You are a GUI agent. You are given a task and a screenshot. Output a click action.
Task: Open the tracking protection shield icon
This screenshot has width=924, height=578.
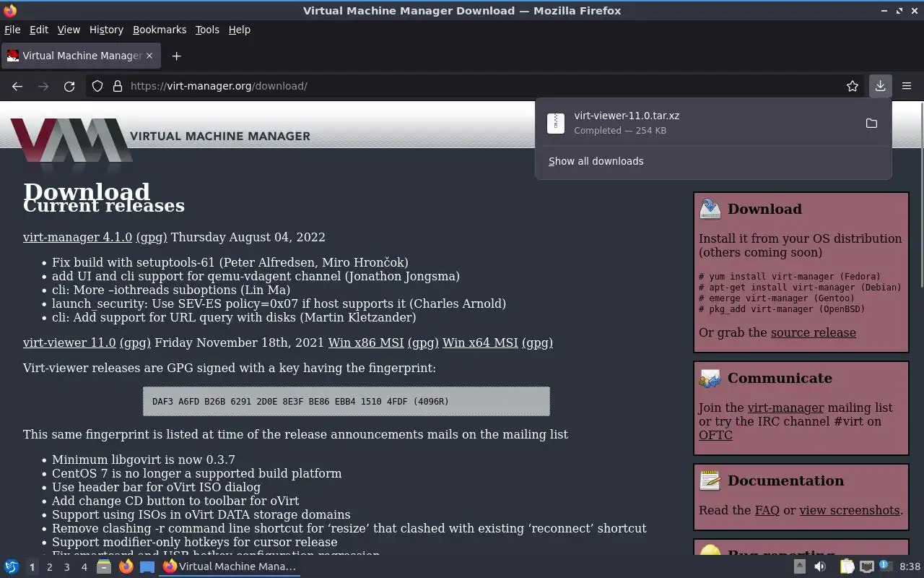click(x=97, y=86)
